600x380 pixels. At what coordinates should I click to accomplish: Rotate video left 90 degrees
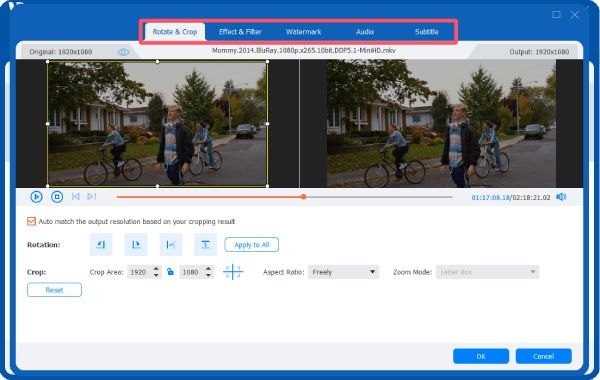click(x=101, y=245)
